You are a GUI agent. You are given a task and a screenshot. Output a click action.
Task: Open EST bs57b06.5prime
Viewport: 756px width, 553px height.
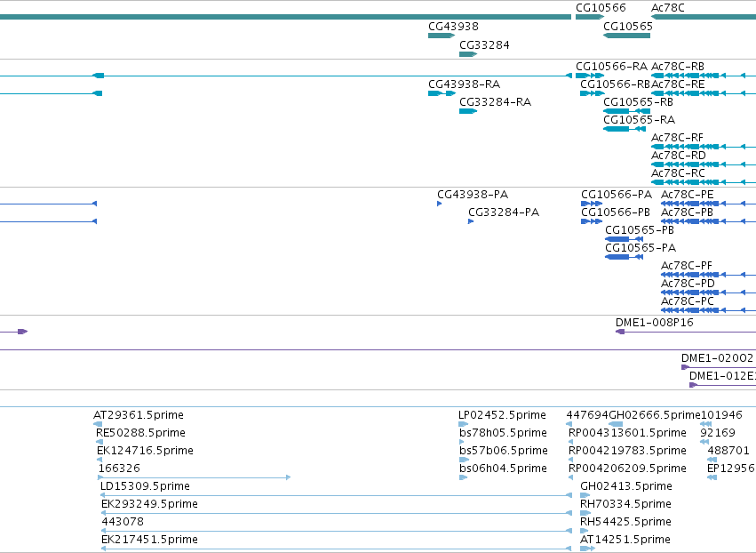[504, 451]
